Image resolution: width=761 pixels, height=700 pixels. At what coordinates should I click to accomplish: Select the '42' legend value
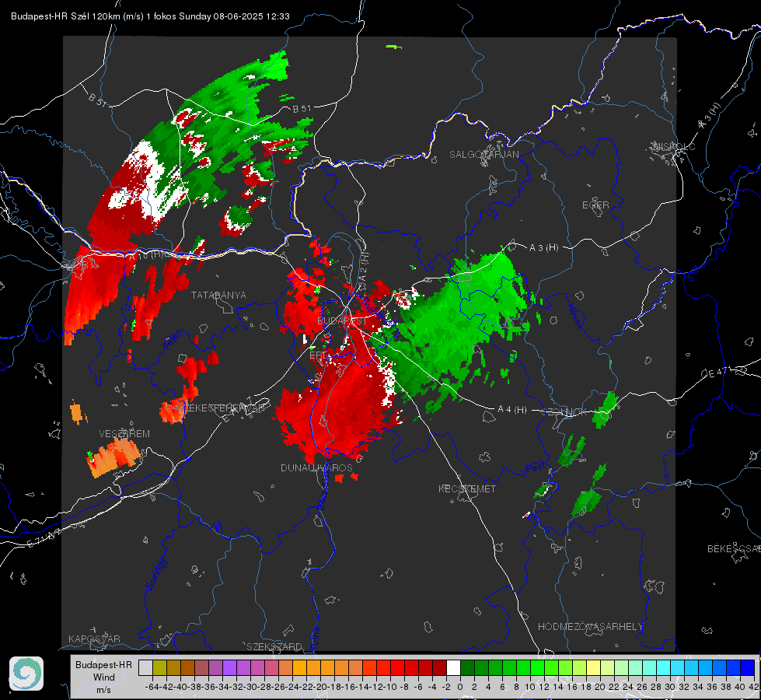(754, 687)
